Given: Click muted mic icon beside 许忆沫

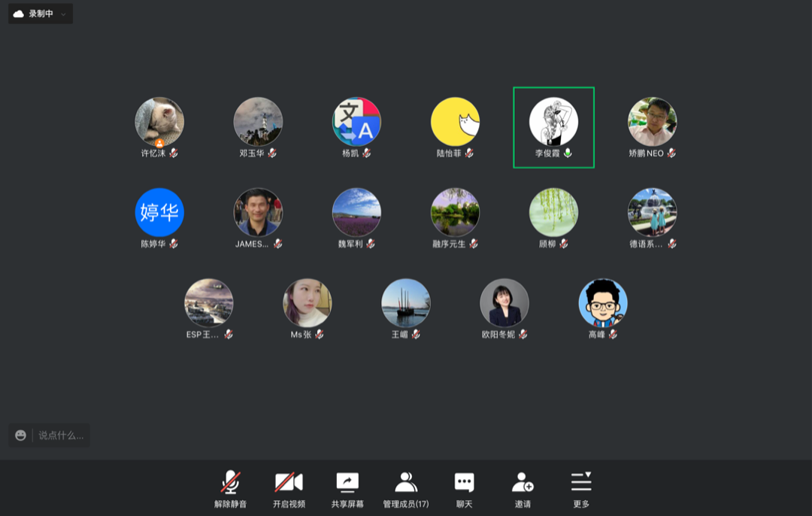Looking at the screenshot, I should coord(174,153).
